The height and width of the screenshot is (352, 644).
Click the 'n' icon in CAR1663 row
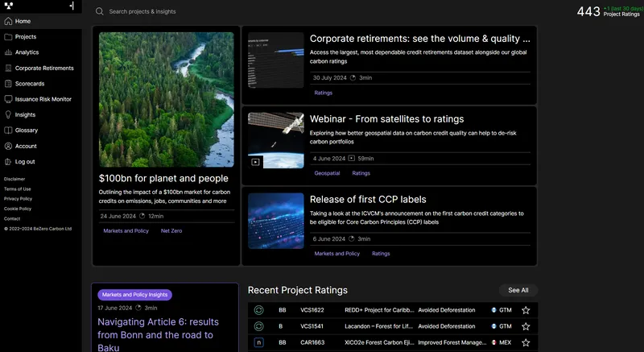click(x=258, y=342)
